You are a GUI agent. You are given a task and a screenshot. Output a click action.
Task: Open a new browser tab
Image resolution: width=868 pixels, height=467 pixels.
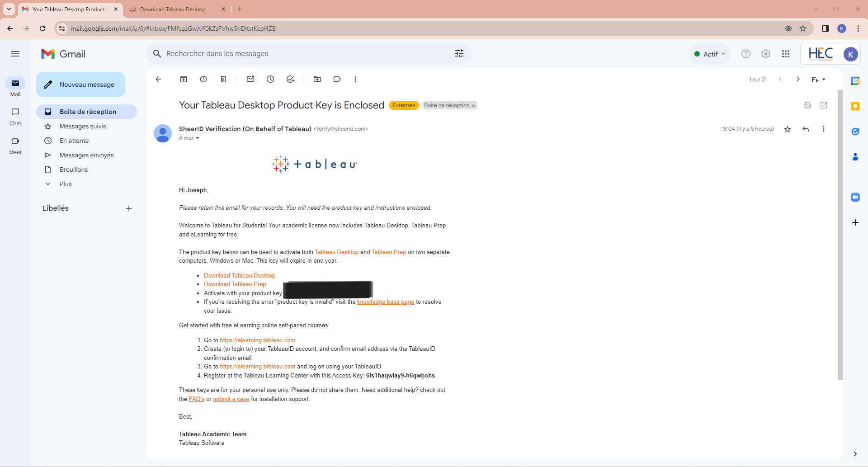(x=240, y=9)
